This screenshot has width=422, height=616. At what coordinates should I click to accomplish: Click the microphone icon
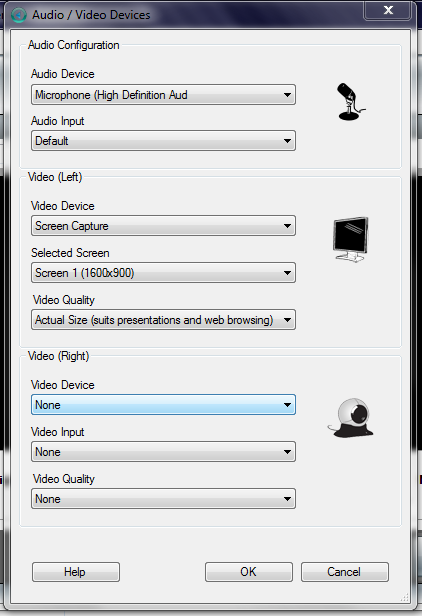350,101
